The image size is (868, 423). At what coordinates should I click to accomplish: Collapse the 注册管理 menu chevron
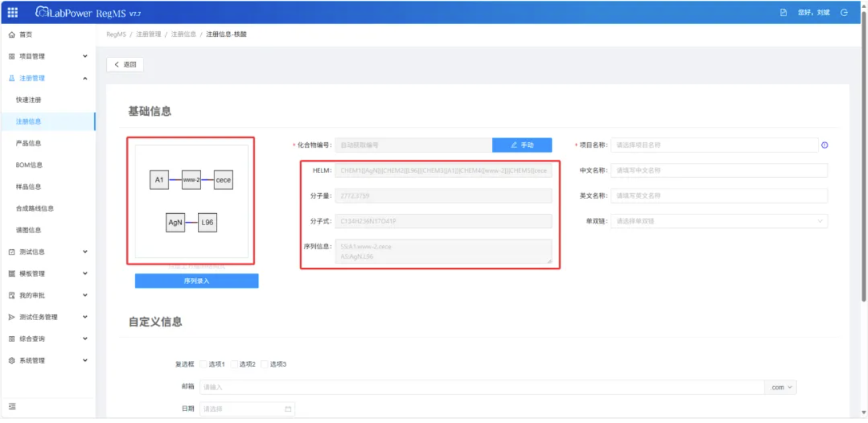click(85, 78)
